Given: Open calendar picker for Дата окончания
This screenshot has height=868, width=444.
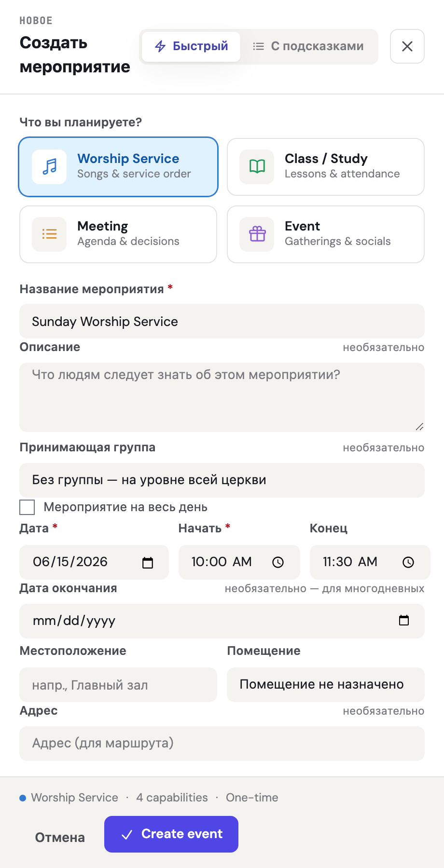Looking at the screenshot, I should pyautogui.click(x=404, y=621).
